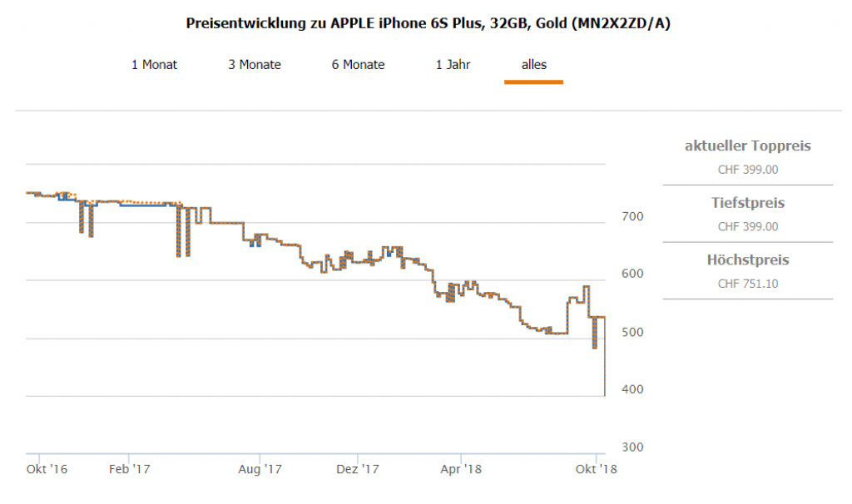Screen dimensions: 852x504
Task: Click the 500 y-axis price label
Action: pos(635,333)
